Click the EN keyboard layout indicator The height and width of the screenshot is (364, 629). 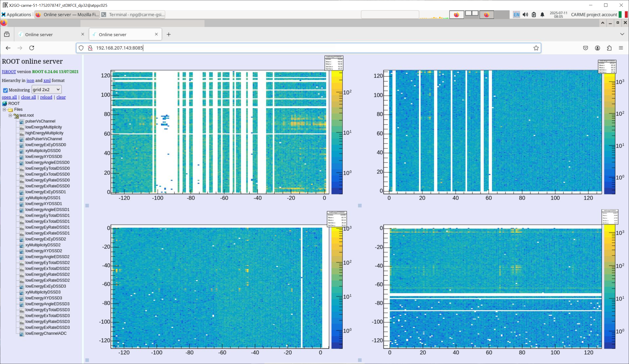[x=516, y=14]
